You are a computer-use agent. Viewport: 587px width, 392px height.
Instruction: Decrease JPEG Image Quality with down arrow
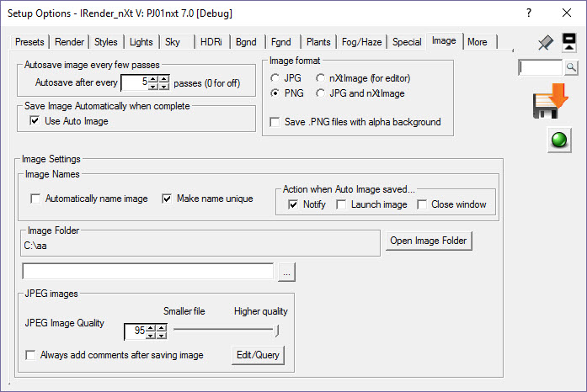(x=151, y=335)
